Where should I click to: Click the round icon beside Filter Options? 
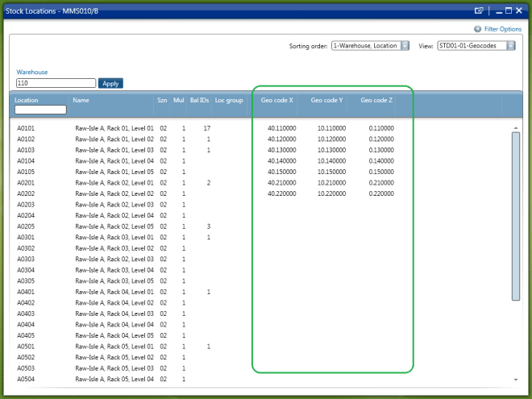click(478, 29)
